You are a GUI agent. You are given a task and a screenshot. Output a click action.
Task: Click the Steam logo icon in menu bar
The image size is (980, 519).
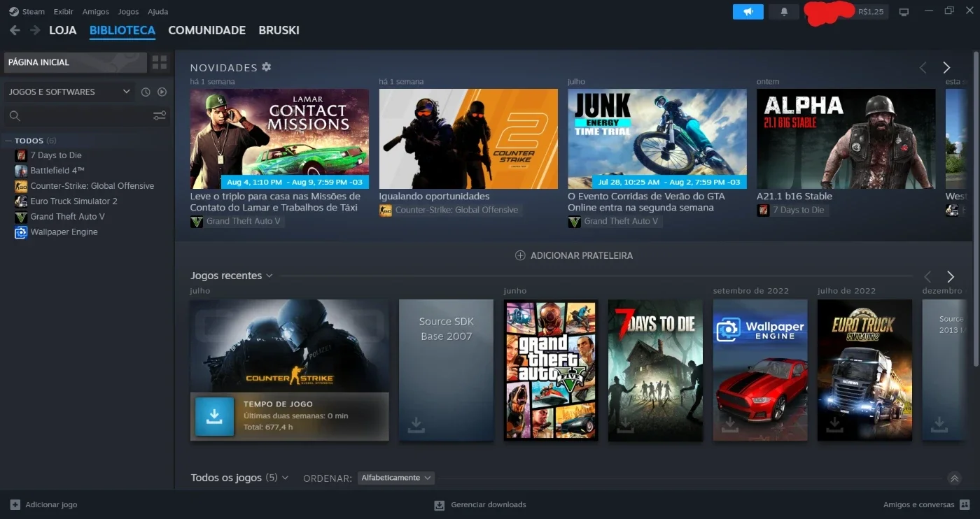[13, 12]
